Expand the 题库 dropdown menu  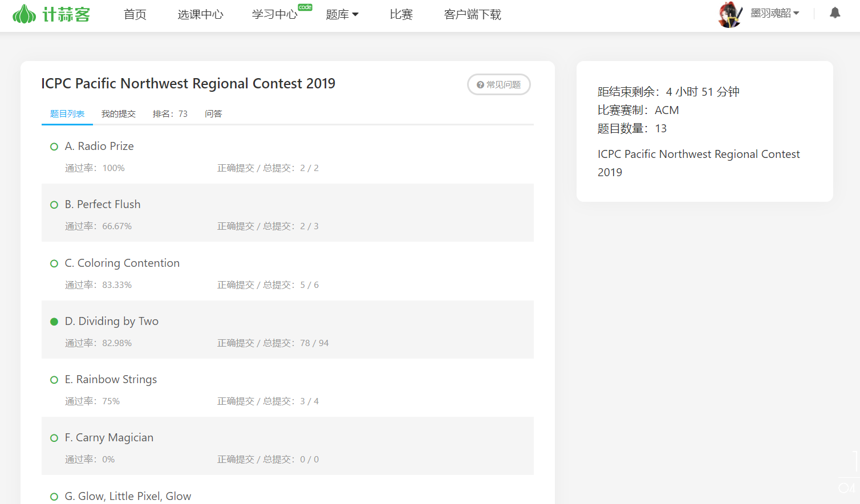click(x=342, y=15)
